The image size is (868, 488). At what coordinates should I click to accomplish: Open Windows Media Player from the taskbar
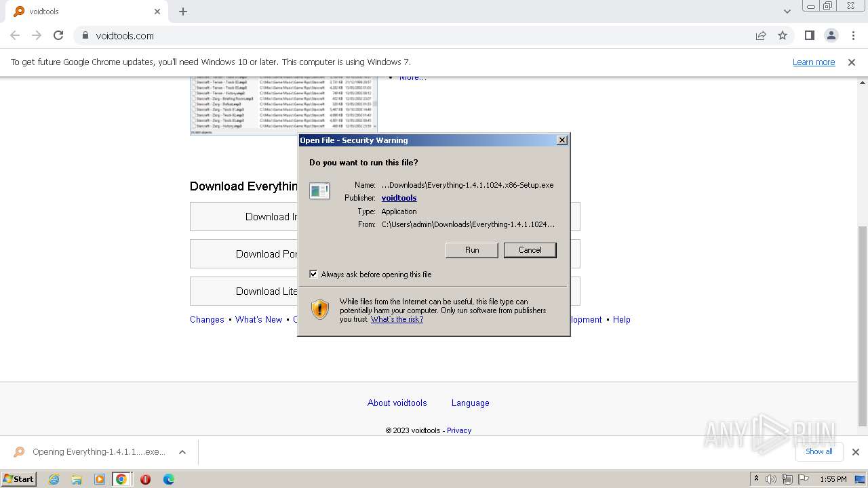tap(100, 479)
